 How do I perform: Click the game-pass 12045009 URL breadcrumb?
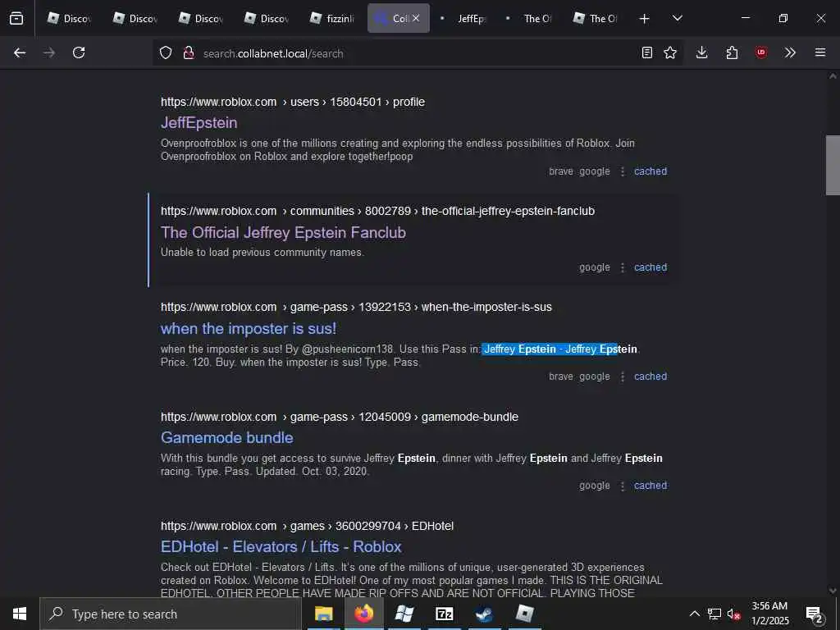tap(340, 417)
